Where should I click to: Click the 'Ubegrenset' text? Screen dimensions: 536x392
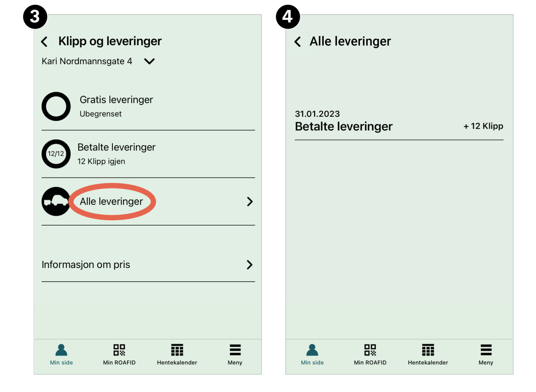pyautogui.click(x=100, y=114)
